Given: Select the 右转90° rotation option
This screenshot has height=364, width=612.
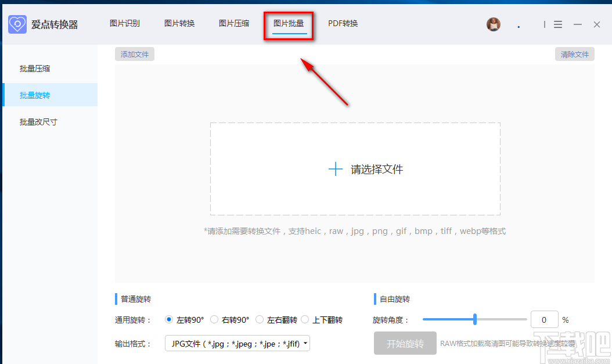Looking at the screenshot, I should [214, 319].
